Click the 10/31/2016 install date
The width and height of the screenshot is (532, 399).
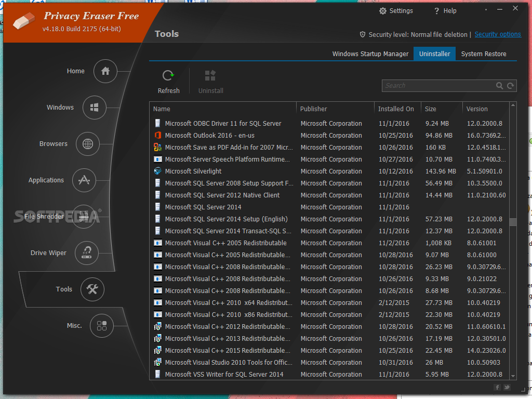pyautogui.click(x=395, y=362)
